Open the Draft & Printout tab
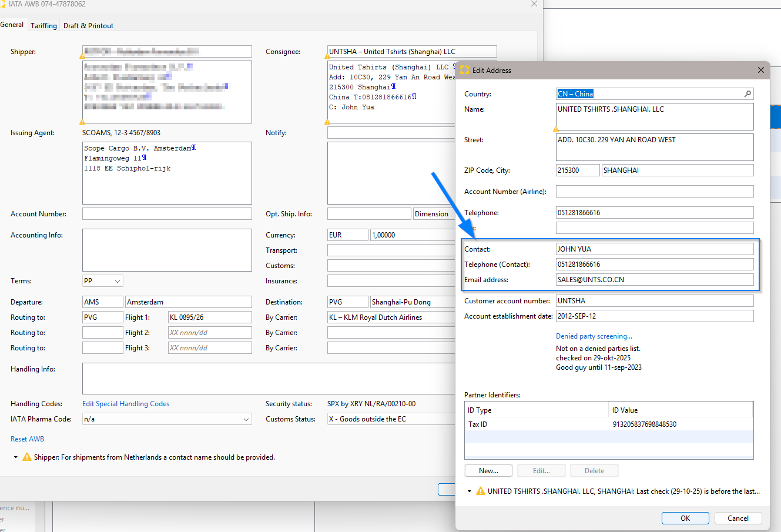Viewport: 781px width, 532px height. tap(88, 26)
